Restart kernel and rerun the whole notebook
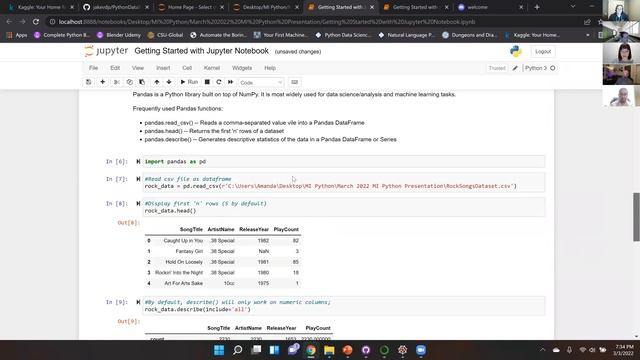The width and height of the screenshot is (640, 360). 231,82
